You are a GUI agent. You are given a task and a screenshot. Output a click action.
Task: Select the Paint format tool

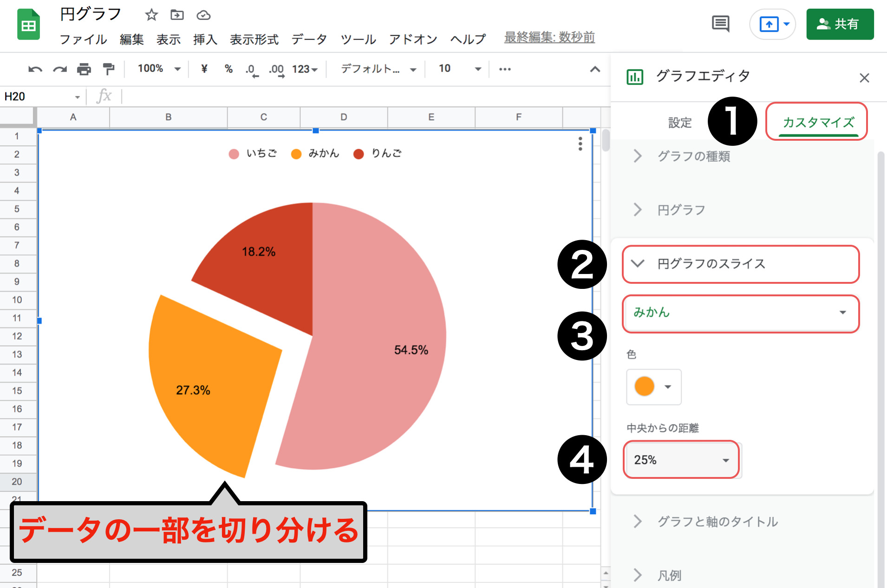pyautogui.click(x=109, y=69)
